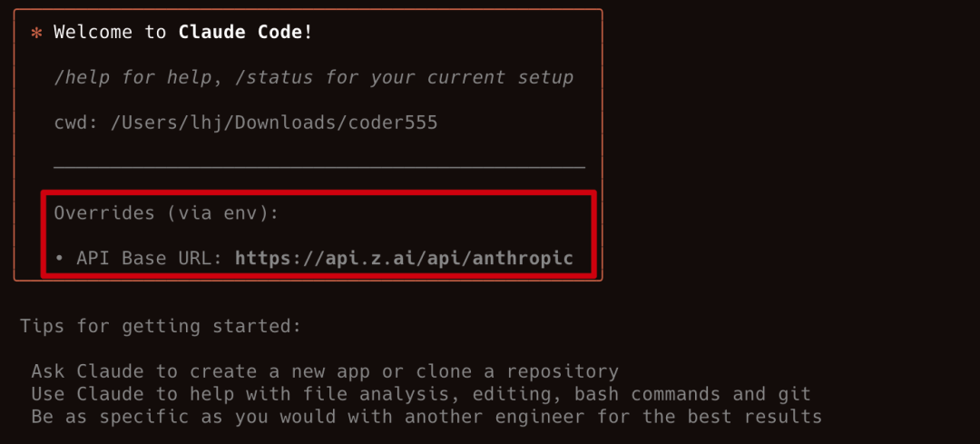Click the orange asterisk icon beside Welcome
Viewport: 980px width, 444px height.
click(x=37, y=33)
